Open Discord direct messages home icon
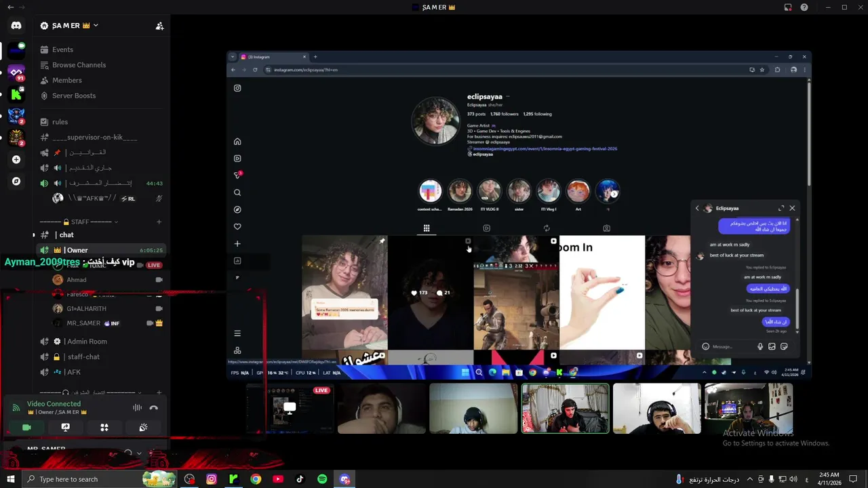Screen dimensions: 868x488 [x=16, y=25]
